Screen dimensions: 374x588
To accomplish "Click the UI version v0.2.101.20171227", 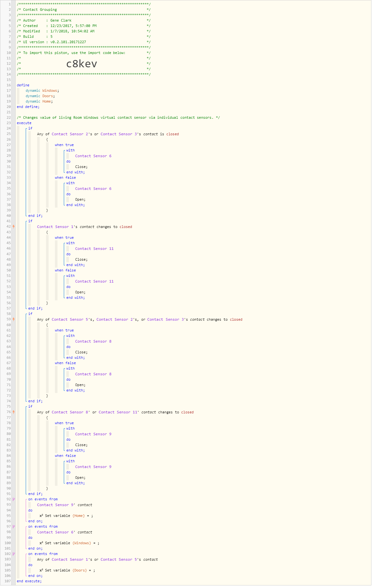I will click(68, 42).
